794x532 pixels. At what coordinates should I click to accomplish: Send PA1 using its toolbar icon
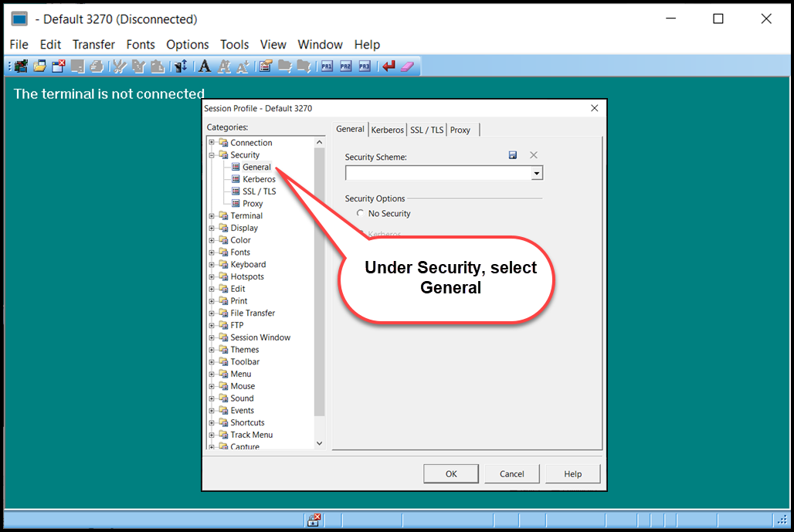pos(327,66)
